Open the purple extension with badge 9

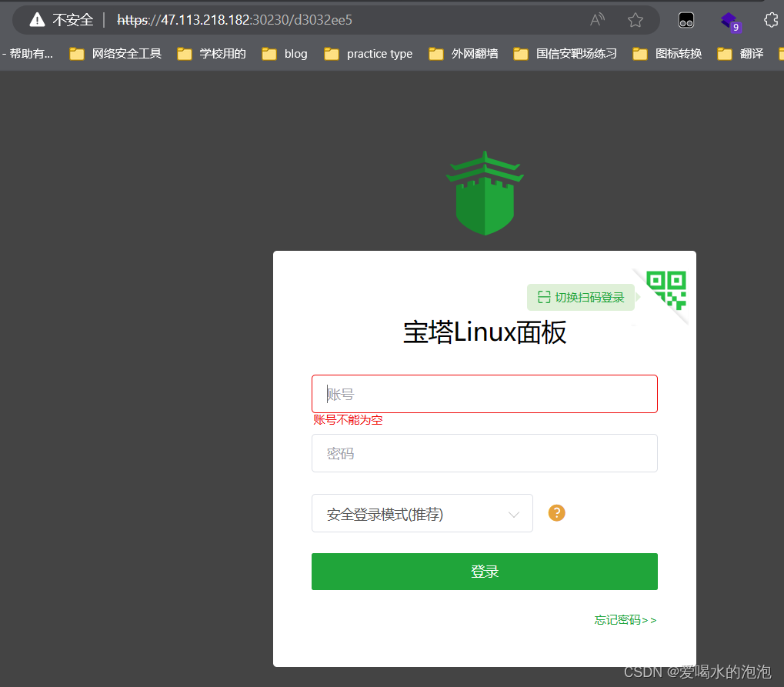pos(729,22)
